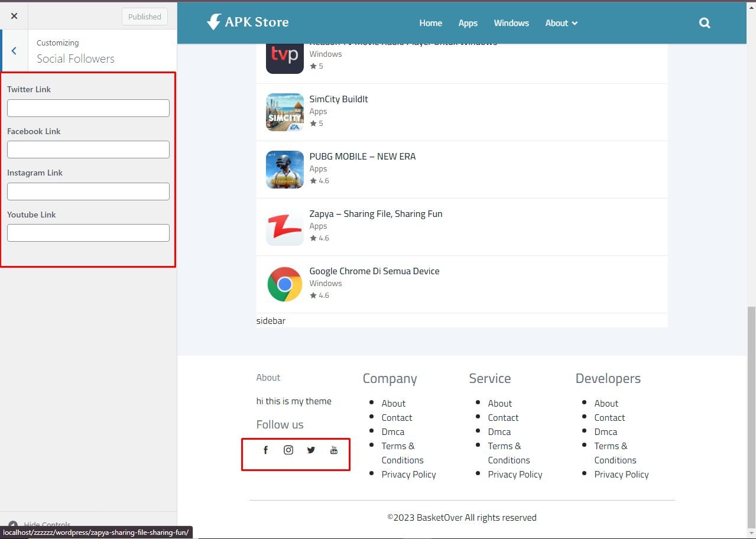Focus the Twitter Link input field

point(88,108)
